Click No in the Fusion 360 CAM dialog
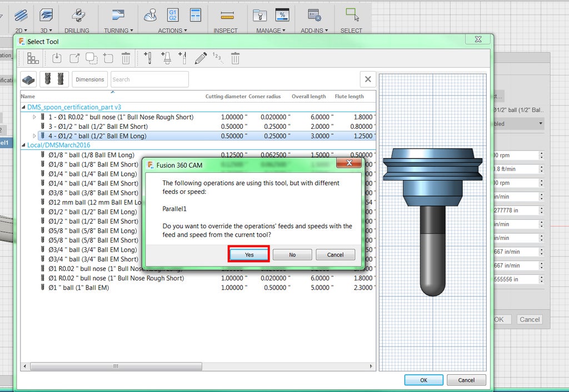The height and width of the screenshot is (392, 569). pyautogui.click(x=292, y=254)
